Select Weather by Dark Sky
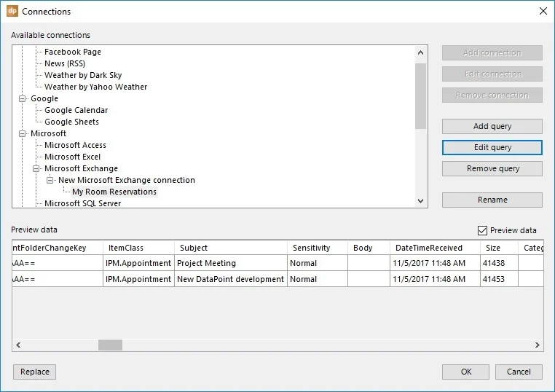Viewport: 555px width, 392px height. [83, 76]
